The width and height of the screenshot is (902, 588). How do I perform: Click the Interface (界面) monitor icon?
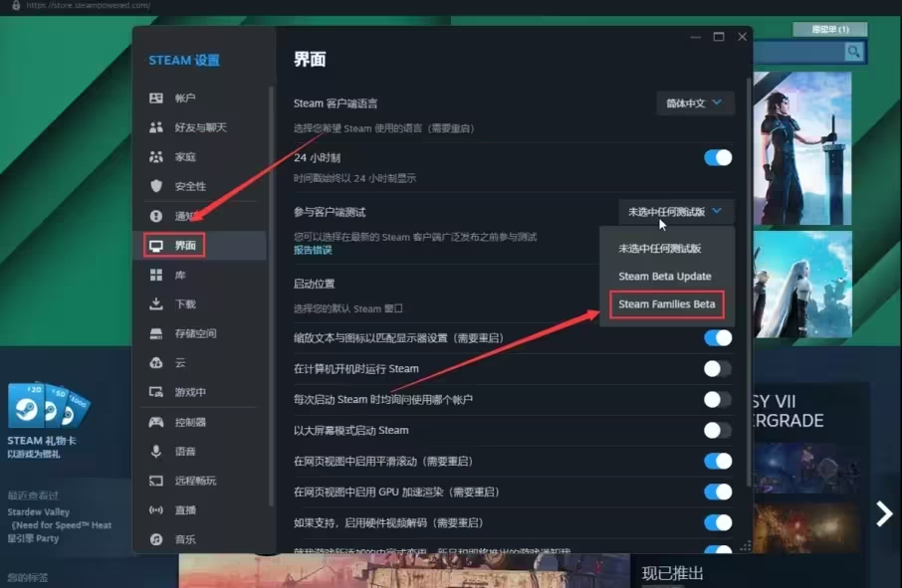click(156, 246)
